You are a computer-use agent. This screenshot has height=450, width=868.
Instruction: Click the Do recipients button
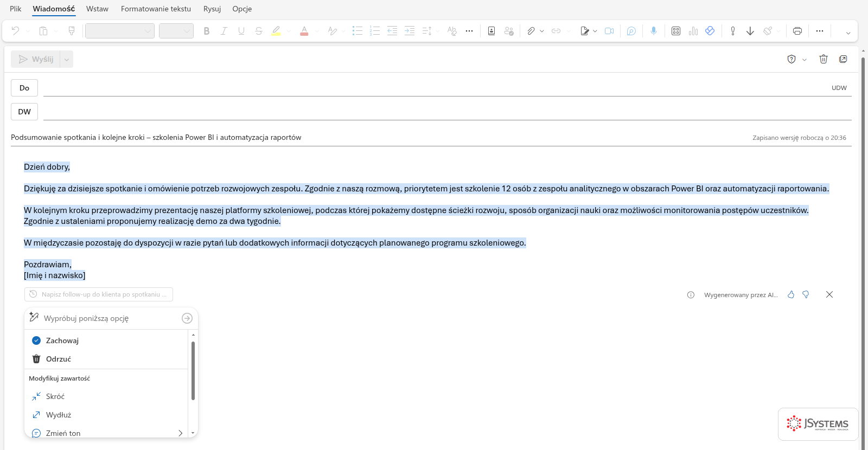24,88
